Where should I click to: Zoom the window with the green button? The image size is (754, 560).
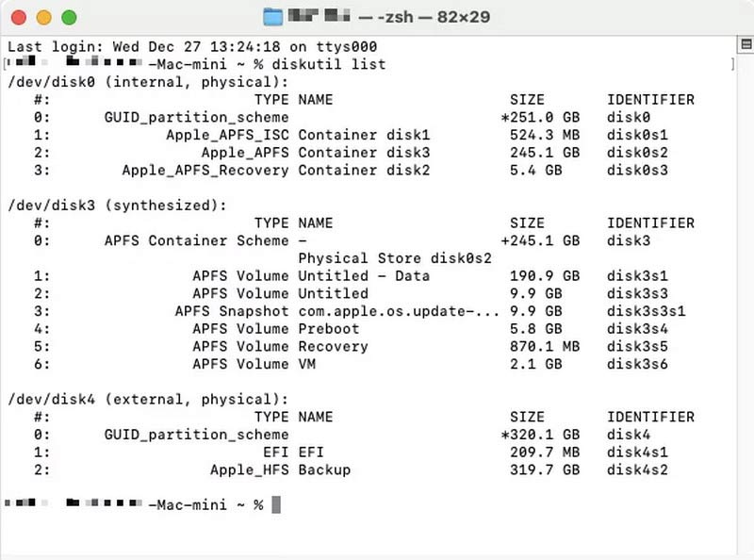pos(68,17)
